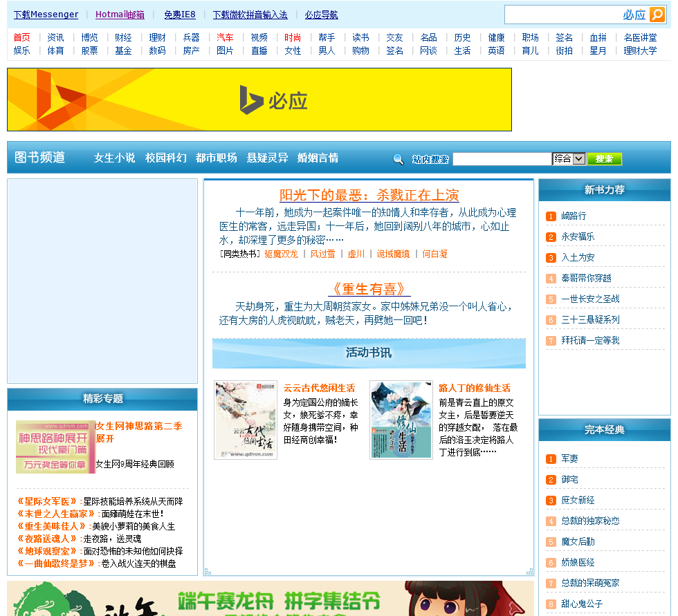Focus the Bing search box at top

[x=563, y=15]
